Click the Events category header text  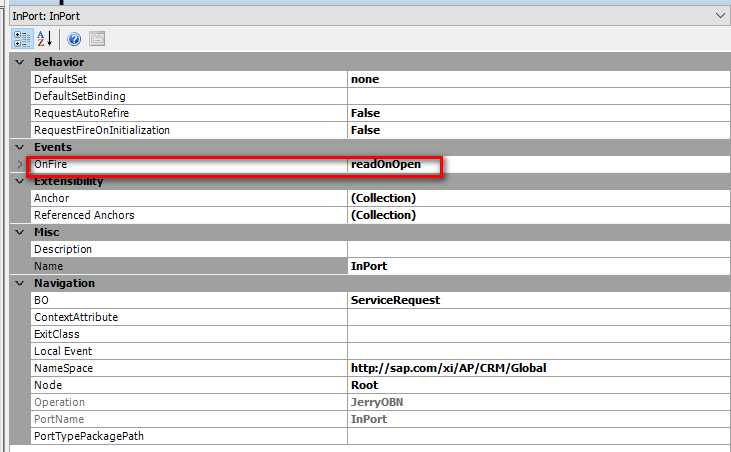(53, 147)
